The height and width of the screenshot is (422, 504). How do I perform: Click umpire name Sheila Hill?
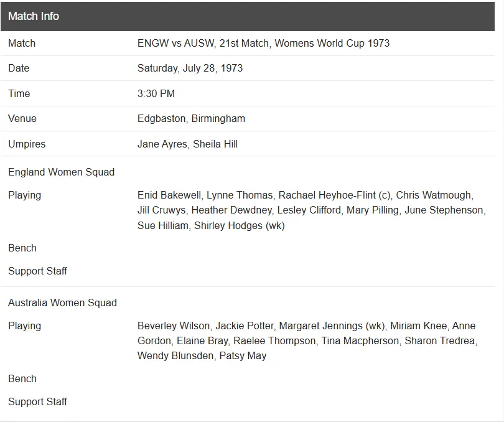pyautogui.click(x=215, y=144)
